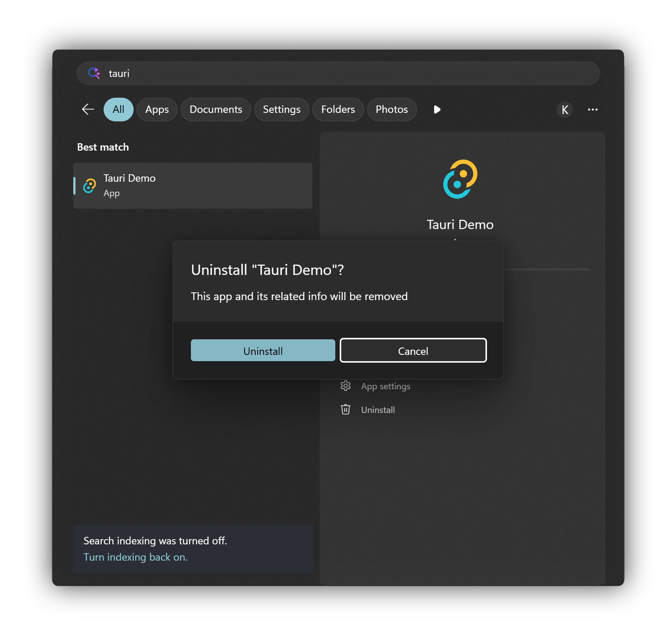This screenshot has width=672, height=635.
Task: Confirm with the Uninstall dialog button
Action: (x=263, y=350)
